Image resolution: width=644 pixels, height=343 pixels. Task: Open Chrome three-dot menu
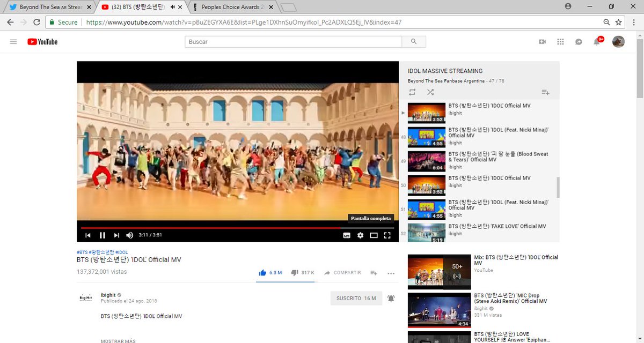(x=634, y=23)
